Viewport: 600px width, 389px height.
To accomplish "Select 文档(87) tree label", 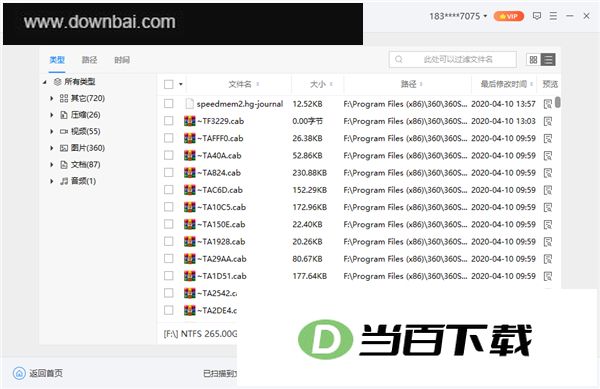I will click(85, 164).
